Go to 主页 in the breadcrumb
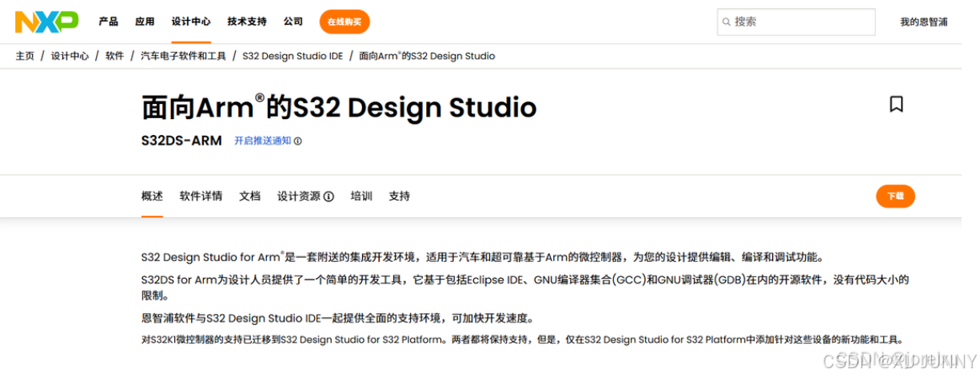Viewport: 980px width, 377px height. 25,56
